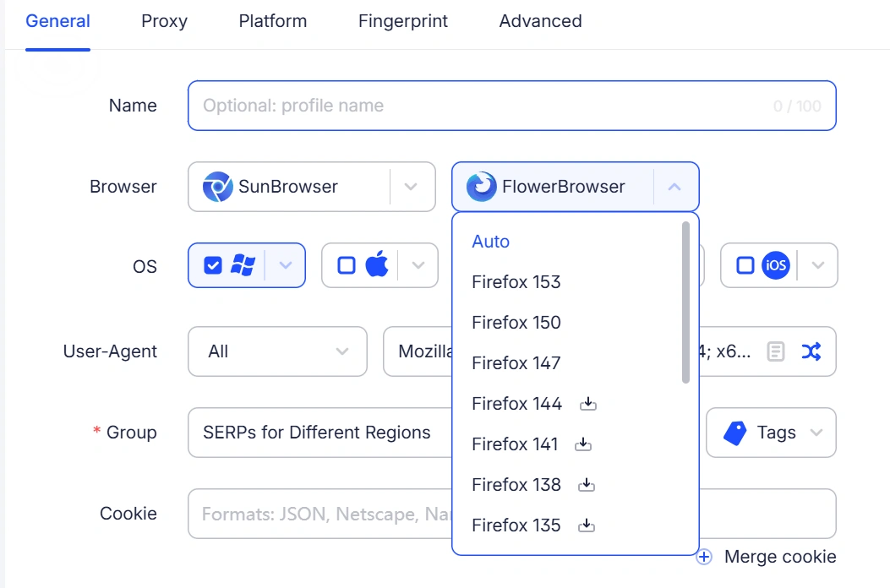Download Firefox 141 kernel icon

(x=583, y=444)
